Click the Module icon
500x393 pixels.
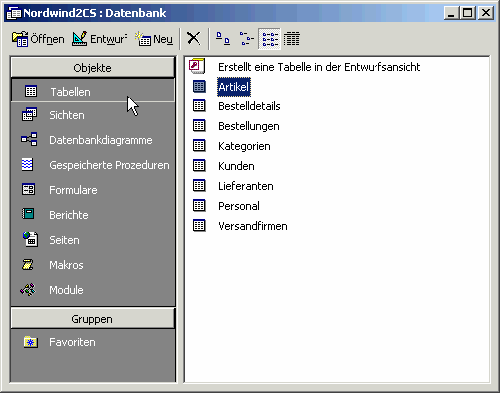(x=28, y=290)
